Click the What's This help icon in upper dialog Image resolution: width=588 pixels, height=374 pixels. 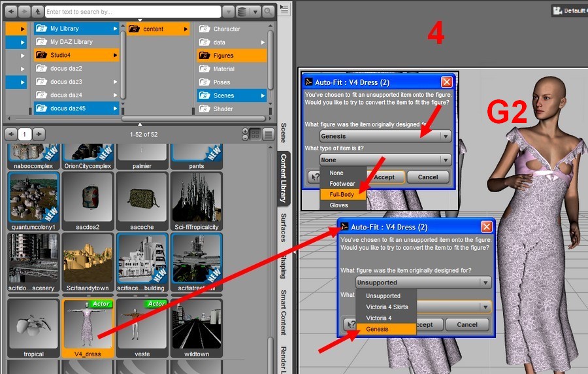(314, 177)
